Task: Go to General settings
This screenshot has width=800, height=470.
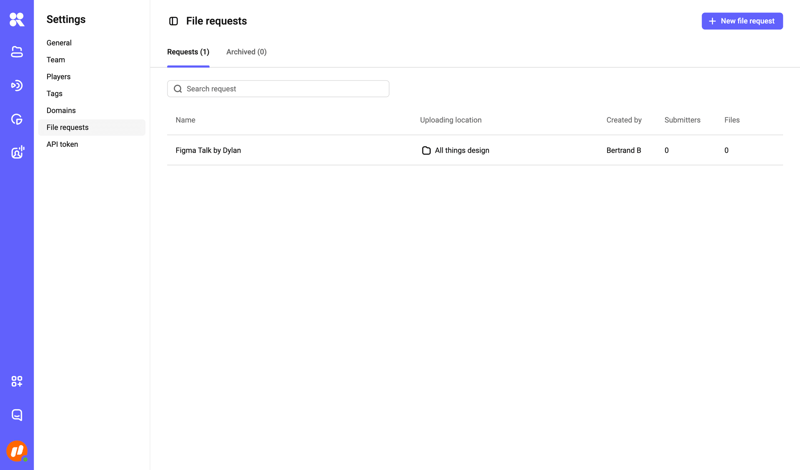Action: 59,43
